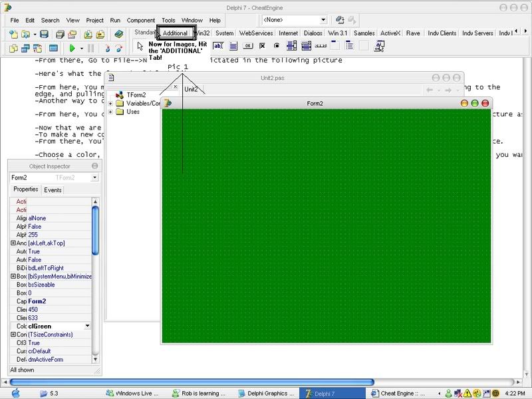The image size is (532, 399).
Task: Click the Help contents book icon
Action: pyautogui.click(x=119, y=34)
